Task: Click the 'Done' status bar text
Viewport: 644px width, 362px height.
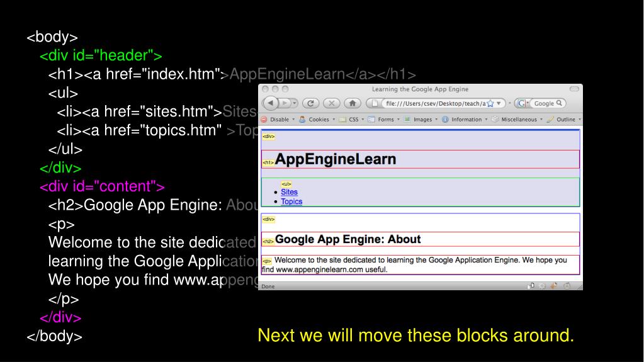Action: click(268, 286)
